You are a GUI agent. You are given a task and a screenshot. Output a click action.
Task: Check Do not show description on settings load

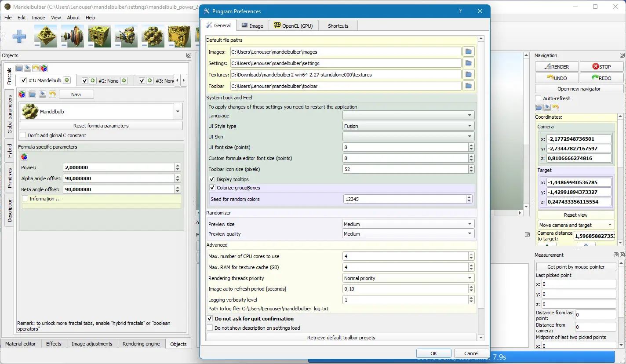pos(210,328)
